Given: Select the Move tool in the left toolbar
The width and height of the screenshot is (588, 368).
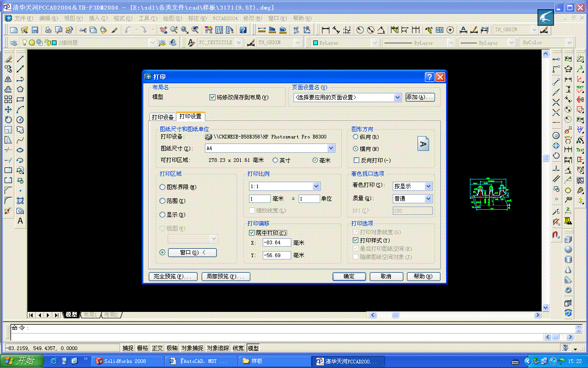Looking at the screenshot, I should click(8, 109).
